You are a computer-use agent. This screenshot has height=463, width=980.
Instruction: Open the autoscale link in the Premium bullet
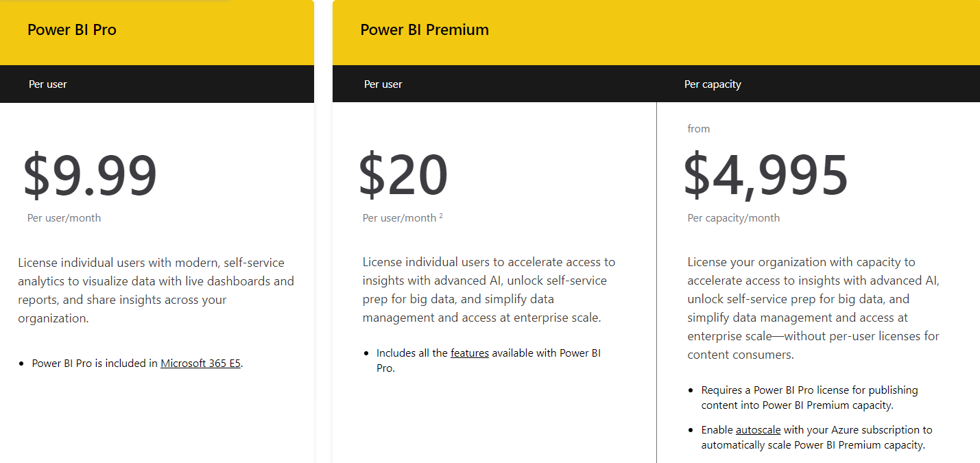click(758, 429)
